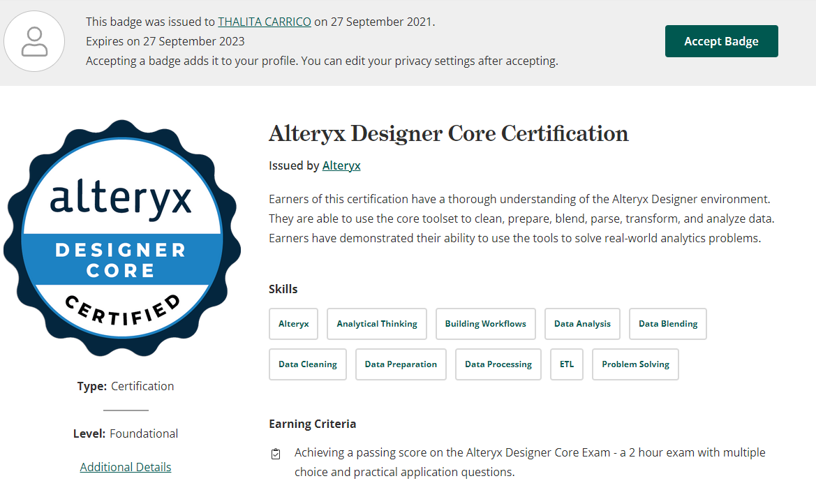Select the Data Analysis skill tag
Viewport: 816px width, 504px height.
(x=582, y=323)
